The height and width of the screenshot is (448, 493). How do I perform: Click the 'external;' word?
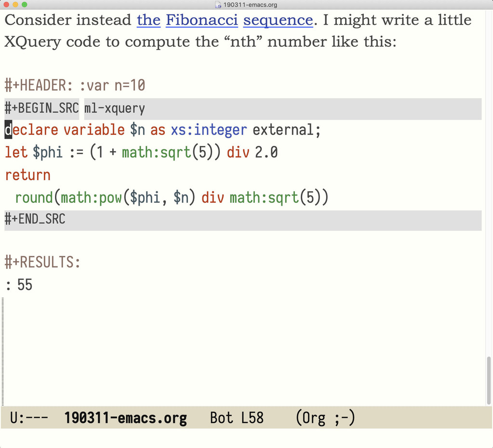[x=286, y=130]
